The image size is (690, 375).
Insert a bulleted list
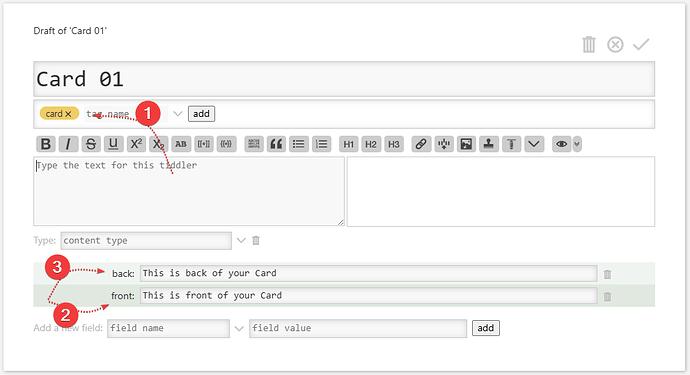299,144
